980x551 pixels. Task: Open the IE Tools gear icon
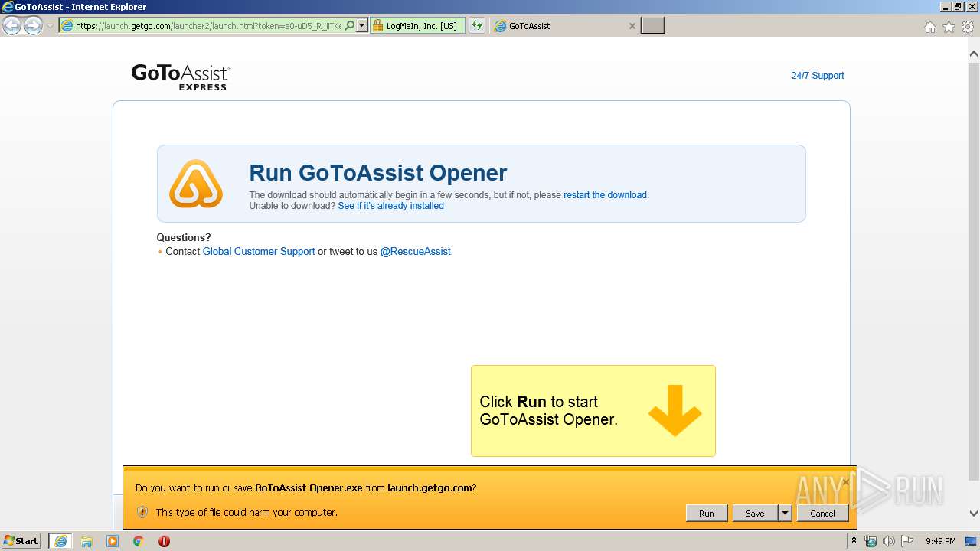pyautogui.click(x=968, y=27)
